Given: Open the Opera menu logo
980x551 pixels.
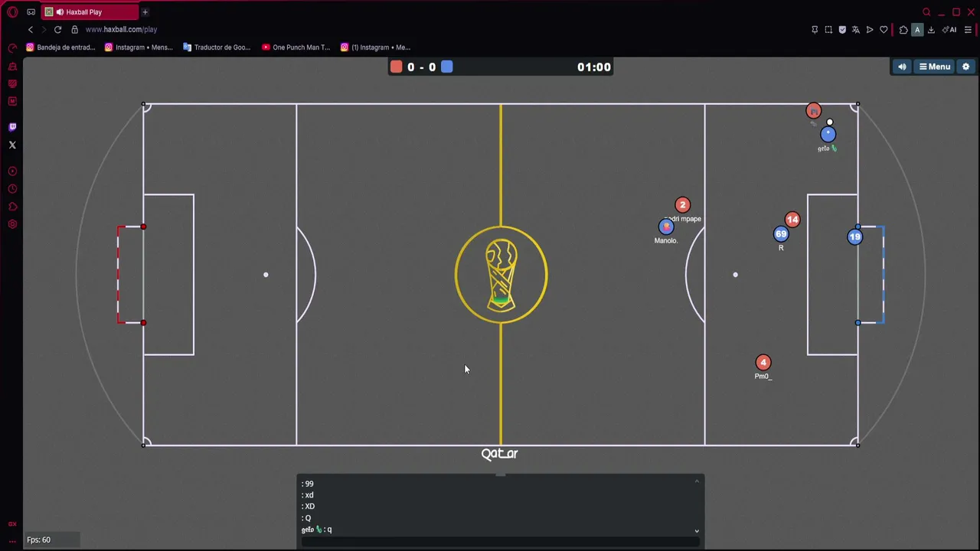Looking at the screenshot, I should coord(12,12).
